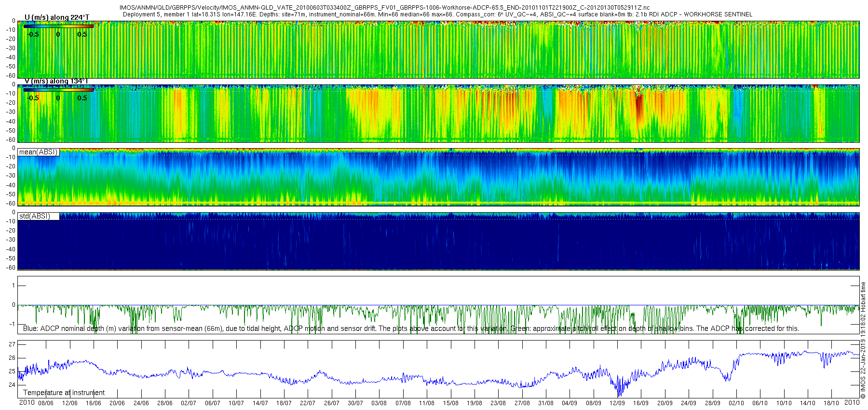Click the 'Temperature at instrument' label

point(64,393)
